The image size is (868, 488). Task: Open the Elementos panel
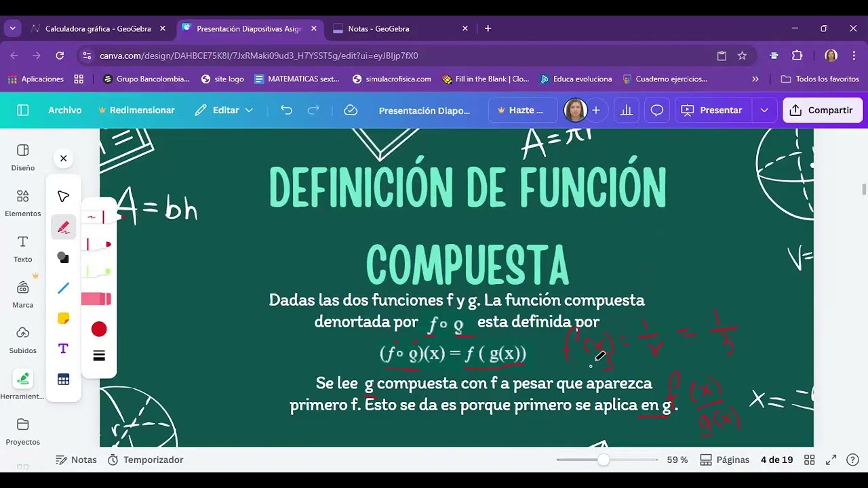pyautogui.click(x=22, y=203)
